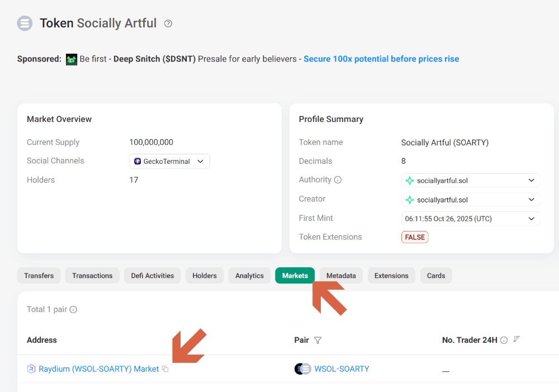
Task: Click the No. Trader 24H info icon
Action: [x=504, y=340]
